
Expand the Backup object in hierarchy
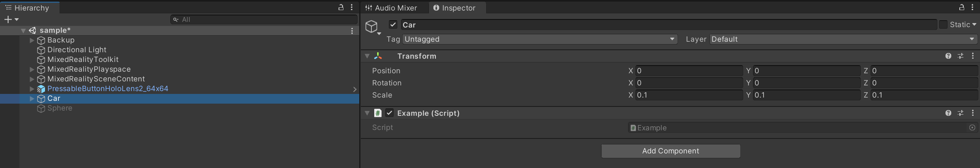32,40
